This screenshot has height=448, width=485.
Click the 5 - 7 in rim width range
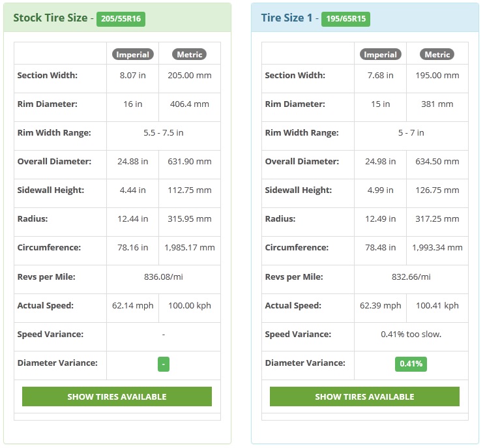coord(411,133)
